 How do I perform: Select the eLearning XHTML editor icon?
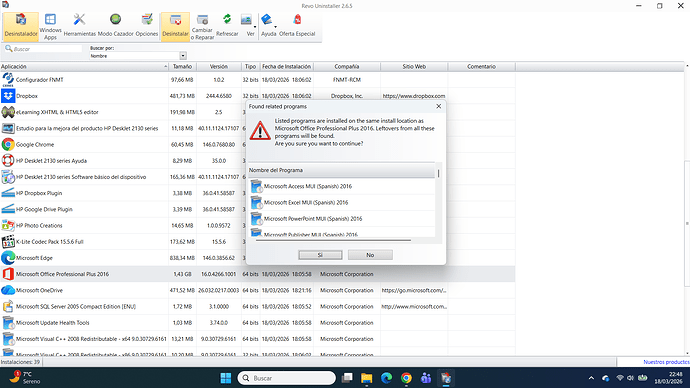point(8,112)
